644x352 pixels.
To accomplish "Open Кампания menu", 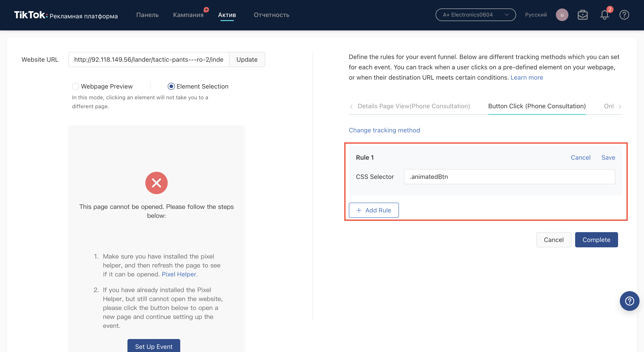I will (x=188, y=15).
